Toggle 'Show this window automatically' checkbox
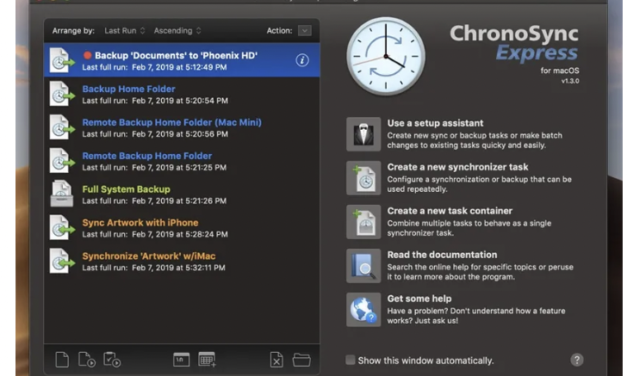This screenshot has height=376, width=627. click(350, 360)
